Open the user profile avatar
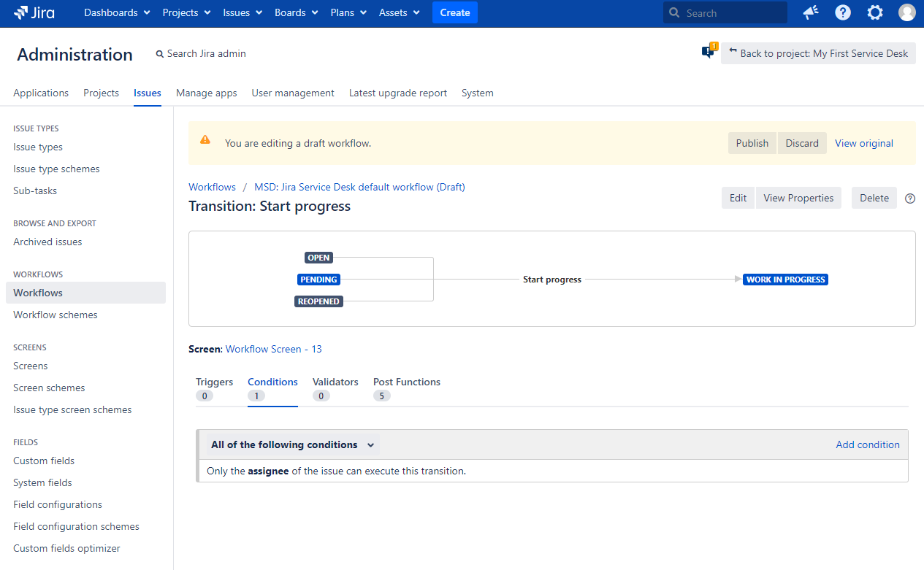Image resolution: width=924 pixels, height=570 pixels. [x=906, y=12]
